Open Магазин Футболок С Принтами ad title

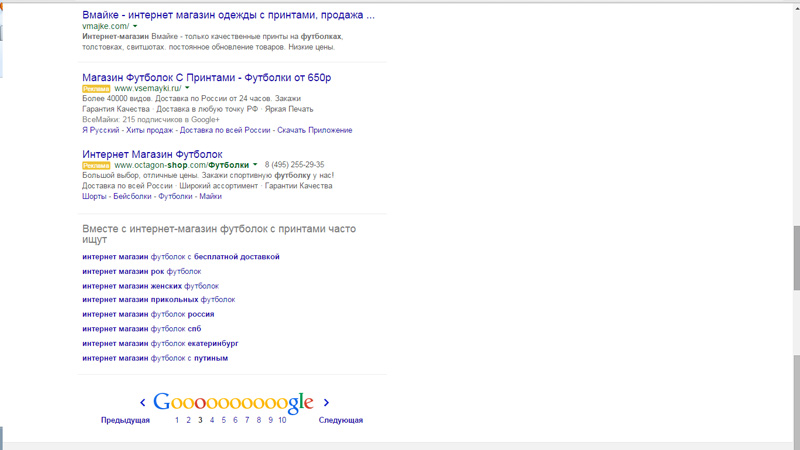click(207, 78)
